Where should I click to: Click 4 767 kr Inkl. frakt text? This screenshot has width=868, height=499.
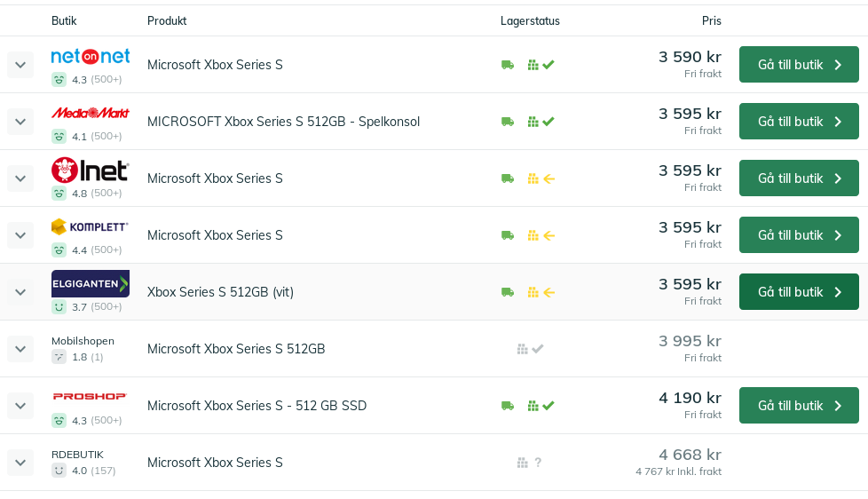pyautogui.click(x=679, y=471)
